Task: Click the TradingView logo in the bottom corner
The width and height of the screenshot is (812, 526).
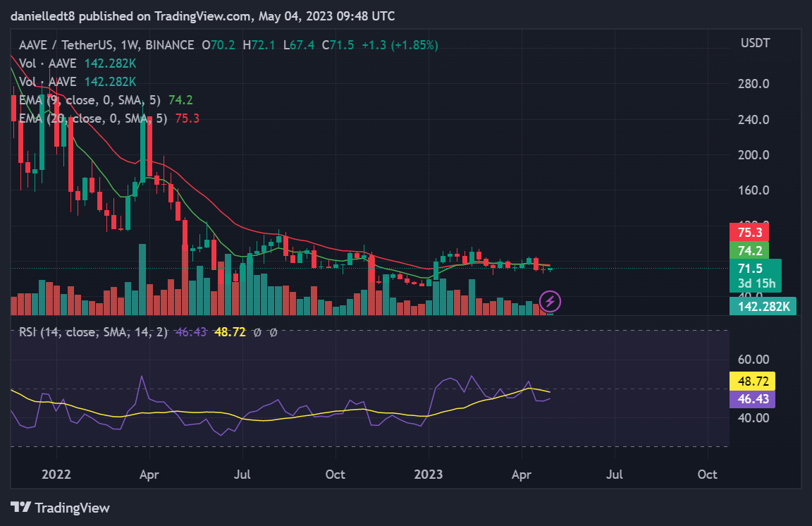Action: coord(59,508)
